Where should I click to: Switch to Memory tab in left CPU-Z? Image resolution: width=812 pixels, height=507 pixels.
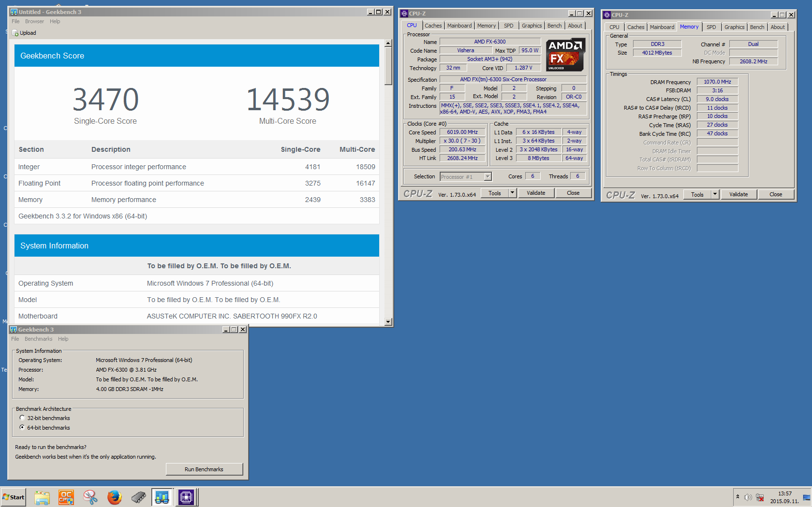pyautogui.click(x=487, y=26)
